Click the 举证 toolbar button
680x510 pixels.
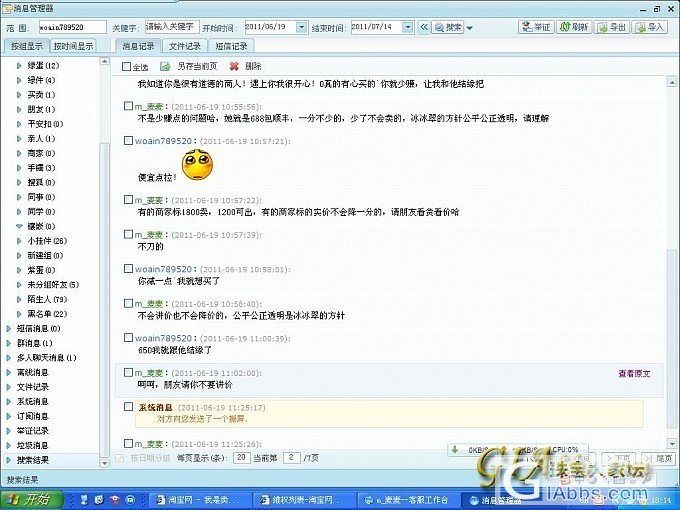point(537,28)
